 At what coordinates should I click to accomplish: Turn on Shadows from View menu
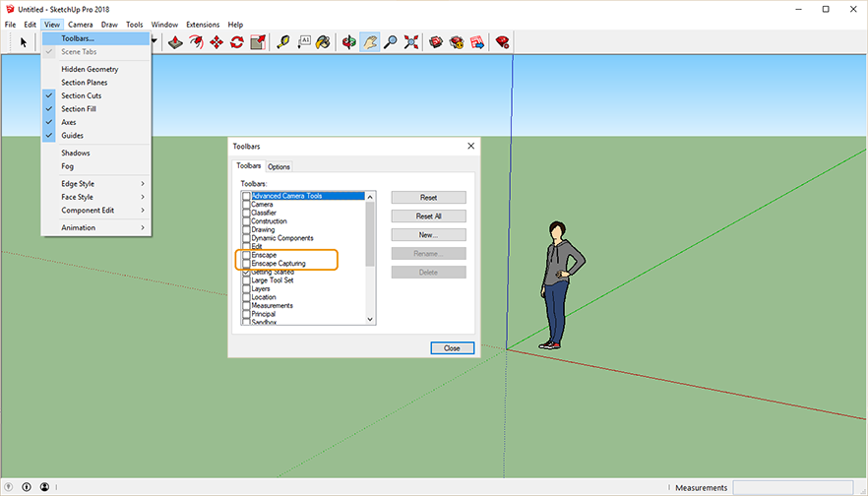coord(96,153)
